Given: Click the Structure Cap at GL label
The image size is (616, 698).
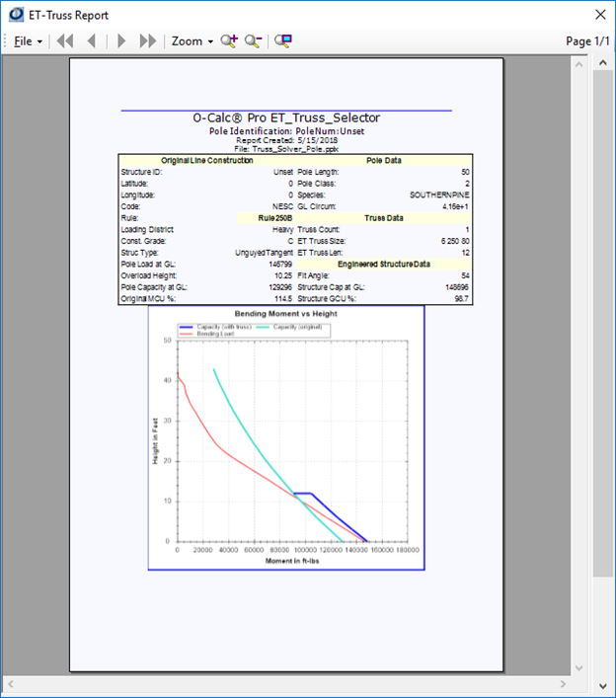Looking at the screenshot, I should pos(331,287).
